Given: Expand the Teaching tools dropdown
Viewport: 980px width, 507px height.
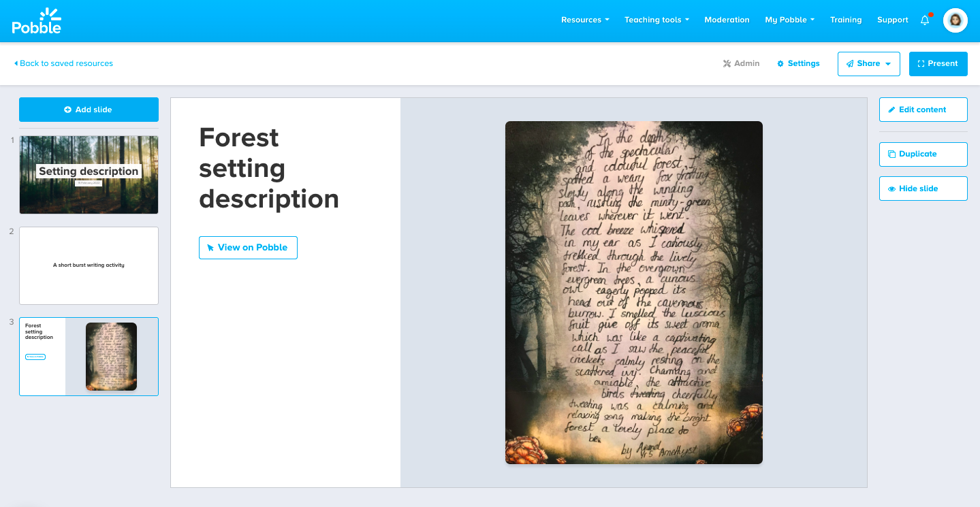Looking at the screenshot, I should tap(657, 20).
